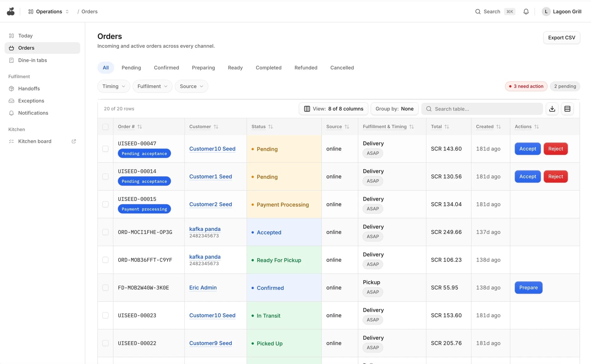The height and width of the screenshot is (364, 591).
Task: Open Handoffs in sidebar
Action: pyautogui.click(x=42, y=88)
